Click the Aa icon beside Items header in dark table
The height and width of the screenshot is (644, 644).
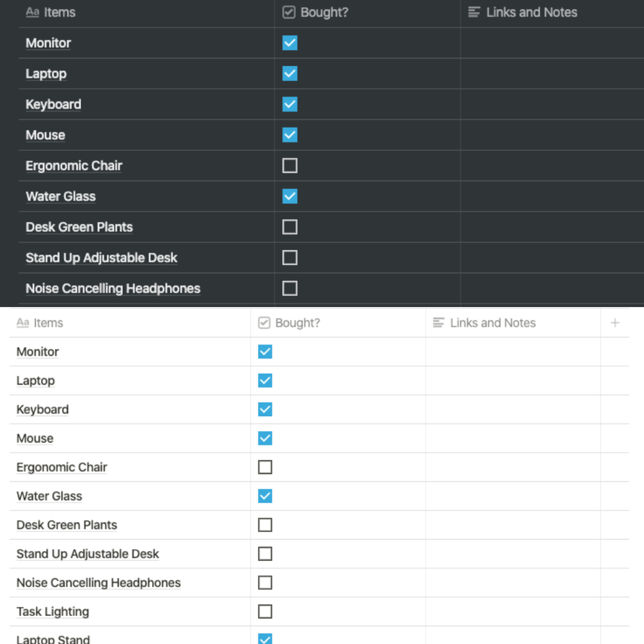[x=33, y=12]
